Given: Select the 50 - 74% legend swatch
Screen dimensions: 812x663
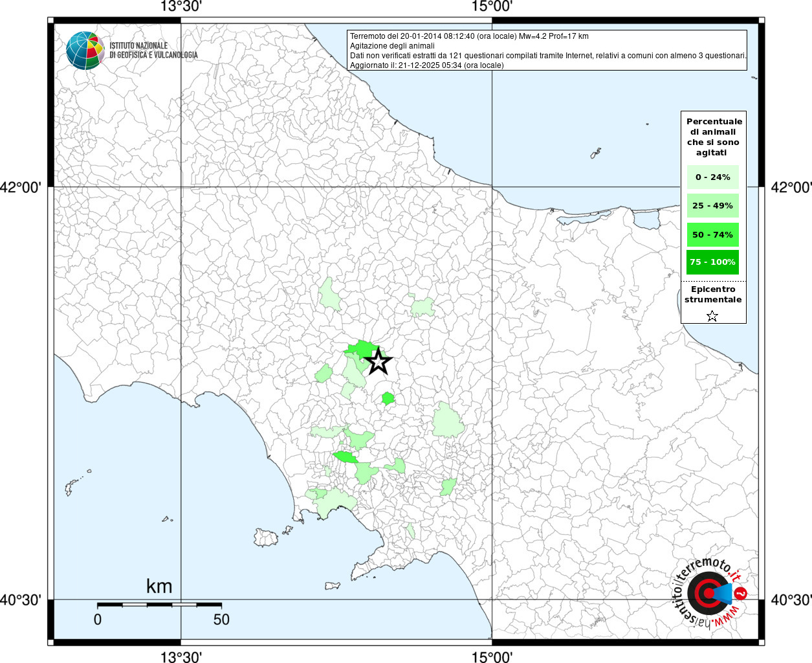Looking at the screenshot, I should click(x=712, y=234).
